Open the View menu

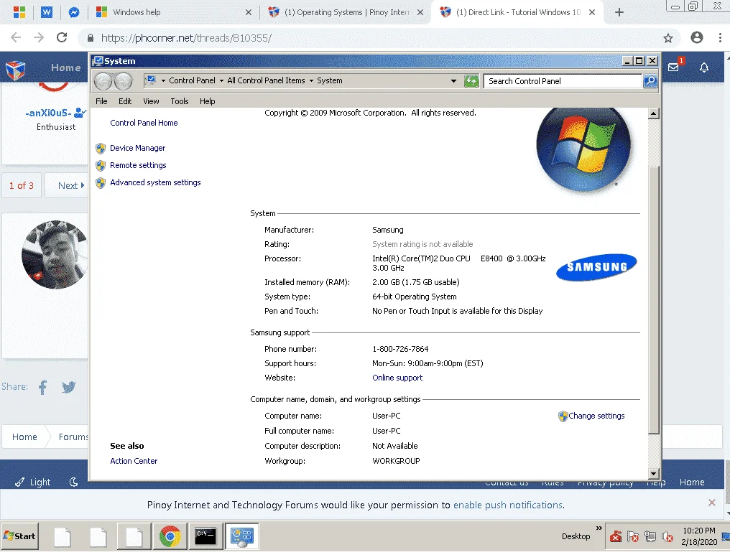pyautogui.click(x=151, y=101)
